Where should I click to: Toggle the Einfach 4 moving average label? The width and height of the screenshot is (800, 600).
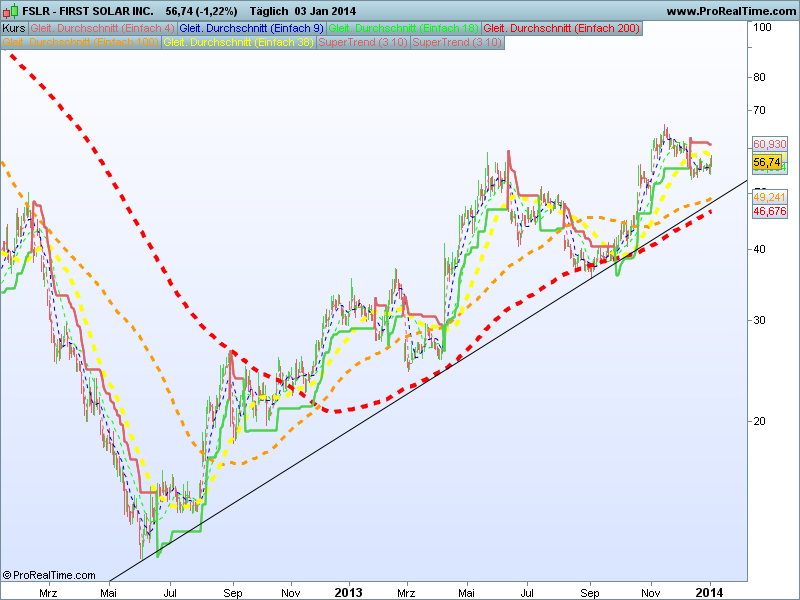[x=103, y=29]
